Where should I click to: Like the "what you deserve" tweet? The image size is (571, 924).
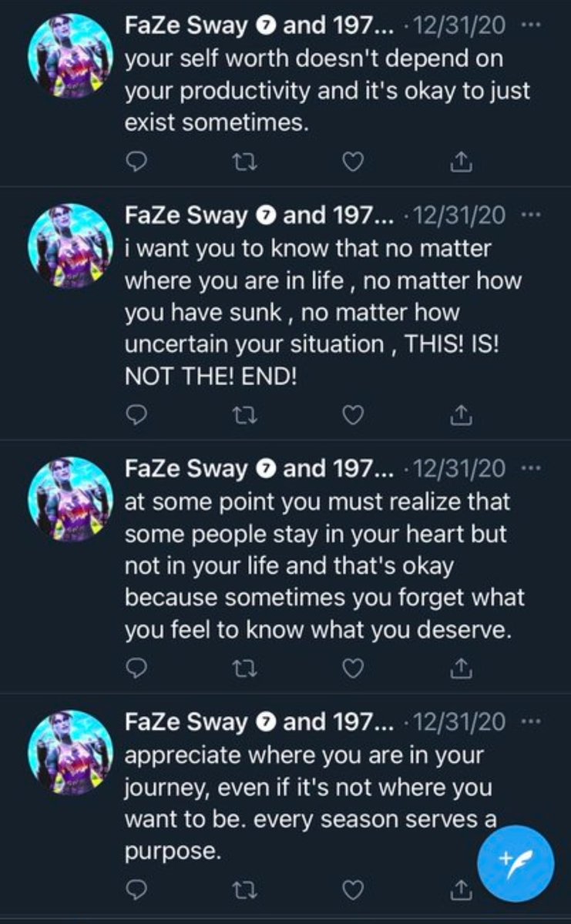tap(352, 668)
